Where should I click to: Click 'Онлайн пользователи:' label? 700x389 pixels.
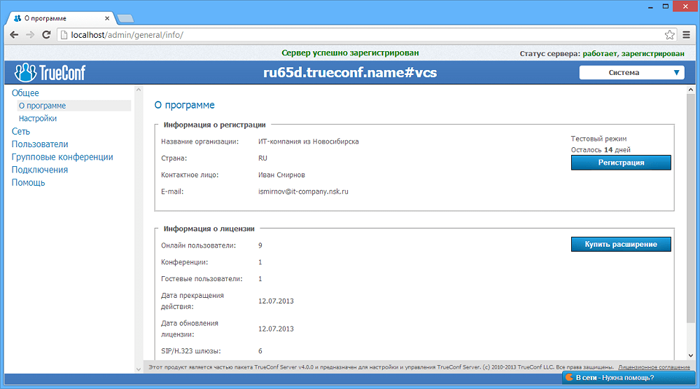click(x=198, y=246)
